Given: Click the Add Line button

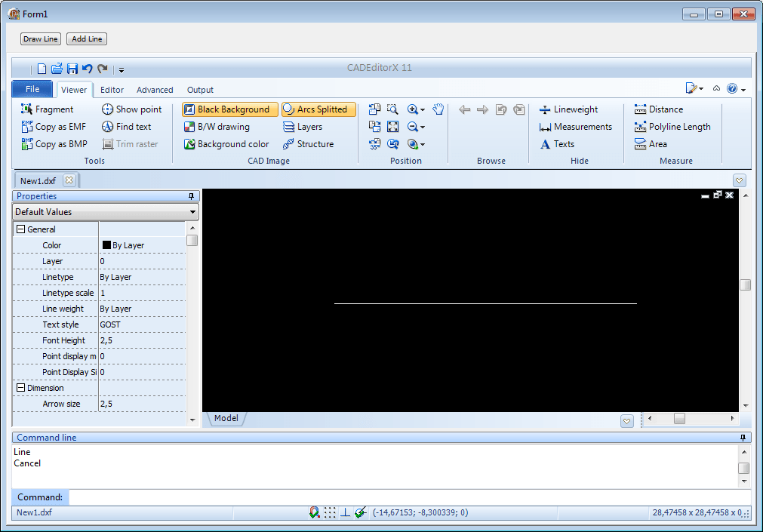Looking at the screenshot, I should point(87,39).
